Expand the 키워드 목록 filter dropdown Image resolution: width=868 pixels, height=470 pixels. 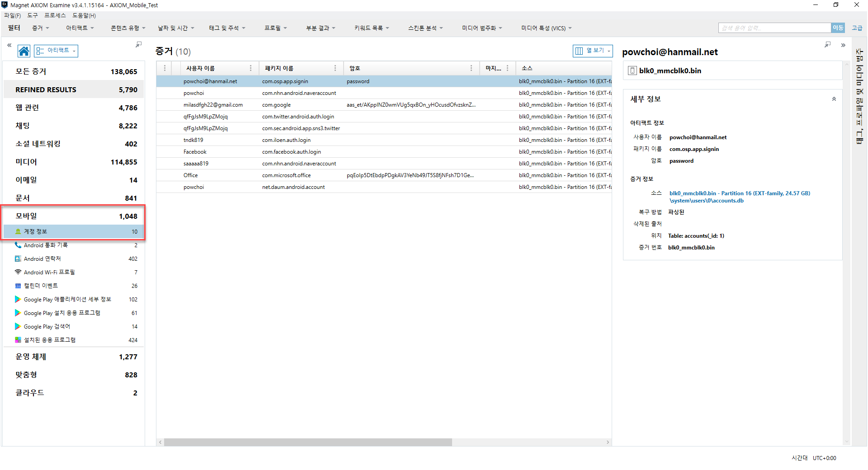(372, 28)
